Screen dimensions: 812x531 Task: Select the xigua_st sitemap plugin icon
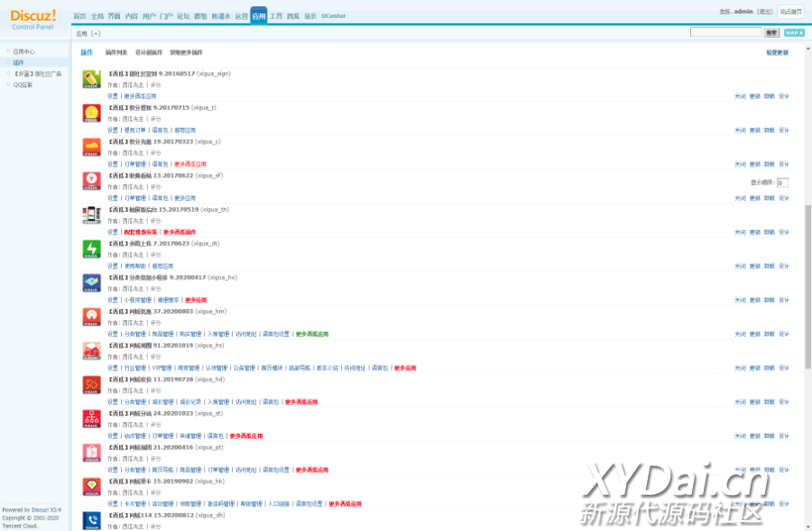pyautogui.click(x=92, y=419)
